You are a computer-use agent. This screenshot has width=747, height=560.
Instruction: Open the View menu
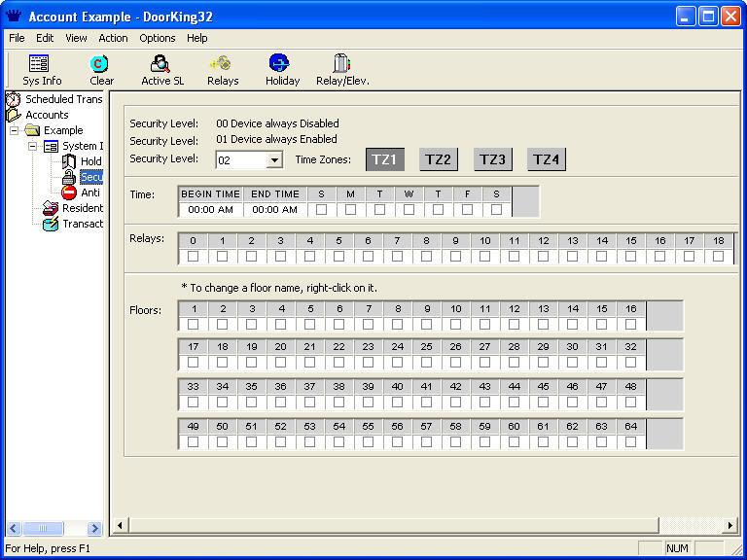click(x=76, y=38)
